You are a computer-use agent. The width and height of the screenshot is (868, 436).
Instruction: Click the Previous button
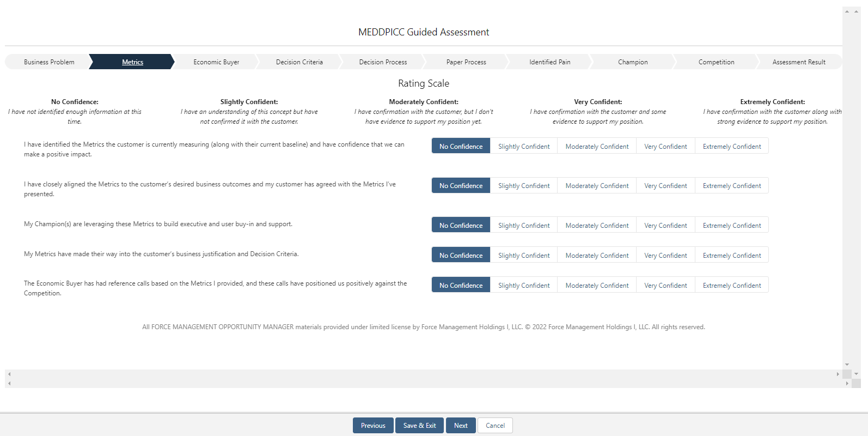[373, 426]
